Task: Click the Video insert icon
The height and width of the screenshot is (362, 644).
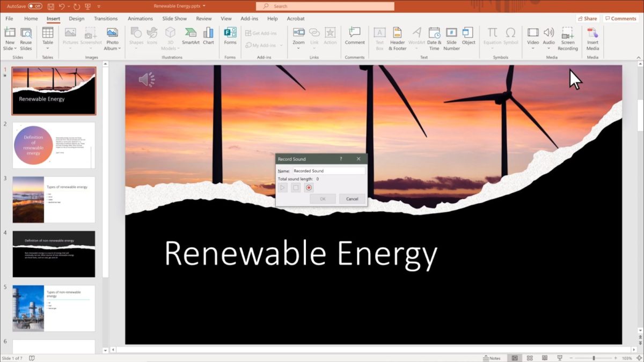Action: 533,33
